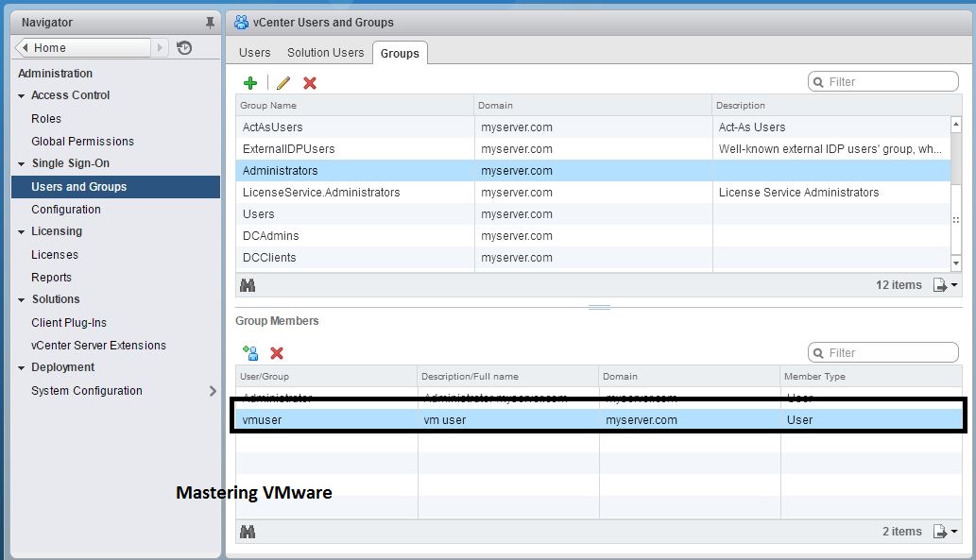Viewport: 976px width, 560px height.
Task: Open find binoculars in groups list footer
Action: pyautogui.click(x=248, y=285)
